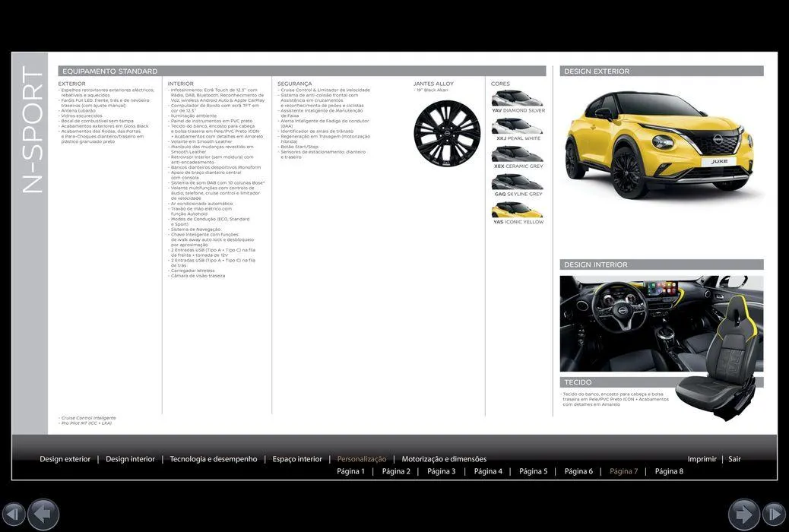Switch to the Personalização section

point(363,459)
